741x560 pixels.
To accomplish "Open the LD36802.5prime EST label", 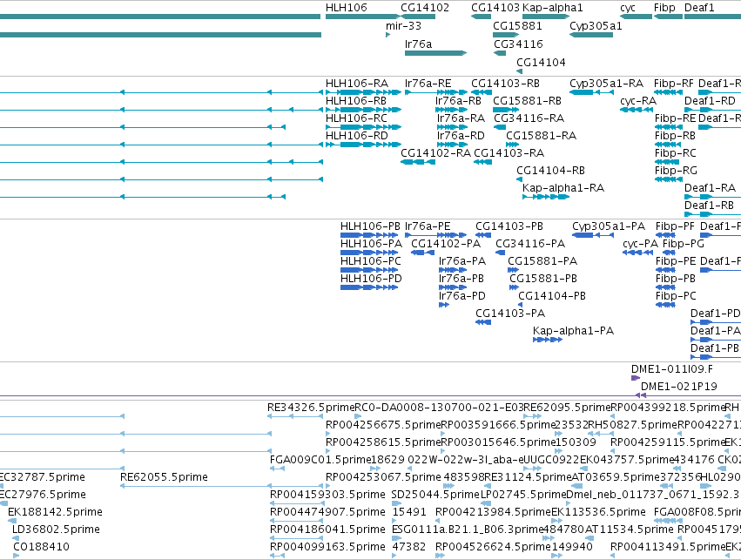I will (x=56, y=530).
